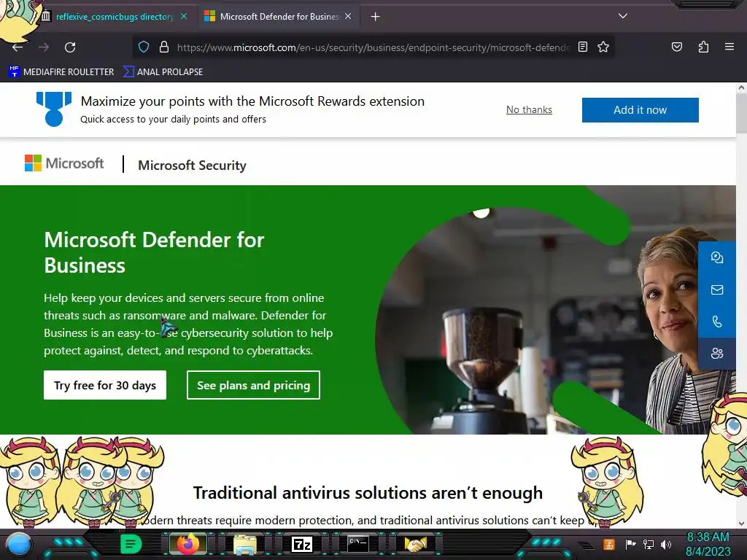Click the Microsoft Defender for Business heading
747x560 pixels.
154,252
